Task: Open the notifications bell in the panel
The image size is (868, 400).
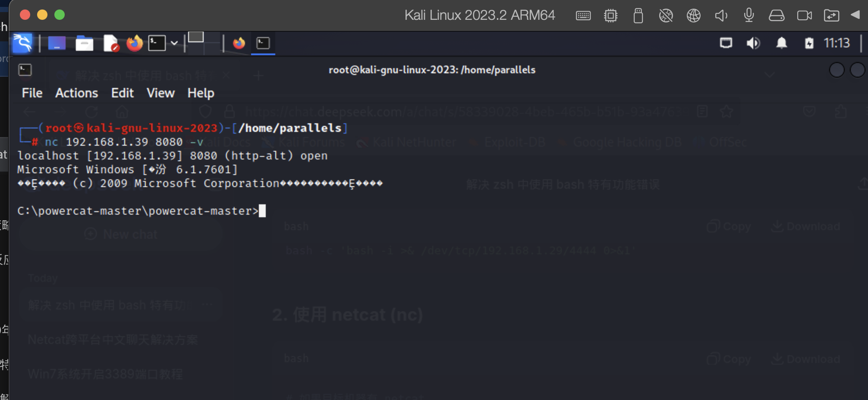Action: pos(782,43)
